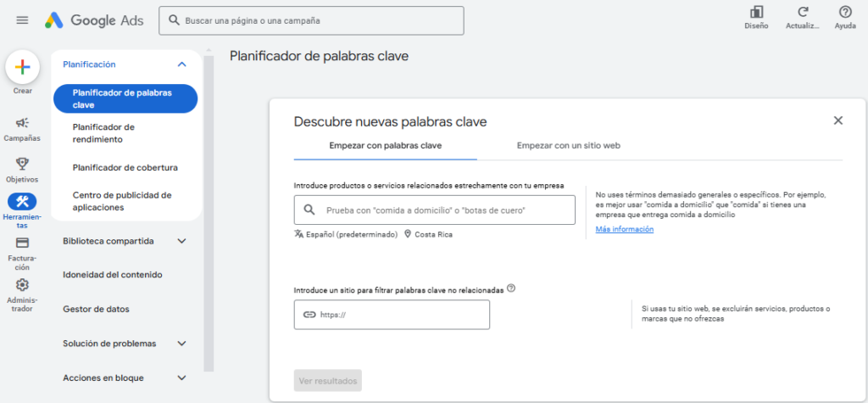Image resolution: width=868 pixels, height=403 pixels.
Task: Click the Crear plus button
Action: tap(22, 67)
